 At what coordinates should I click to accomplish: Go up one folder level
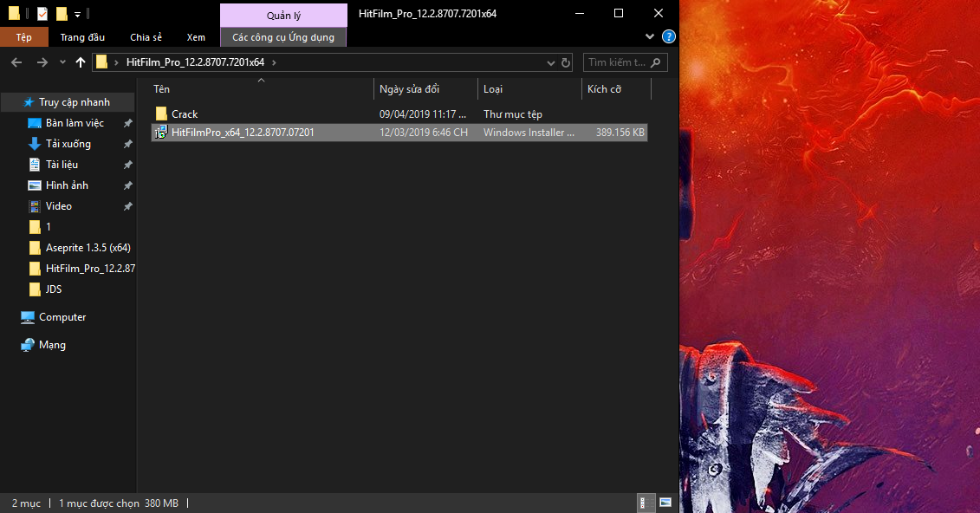click(81, 62)
